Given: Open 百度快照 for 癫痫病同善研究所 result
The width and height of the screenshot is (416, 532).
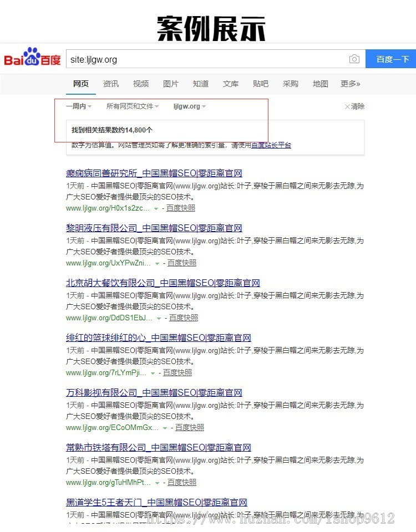Looking at the screenshot, I should coord(181,208).
